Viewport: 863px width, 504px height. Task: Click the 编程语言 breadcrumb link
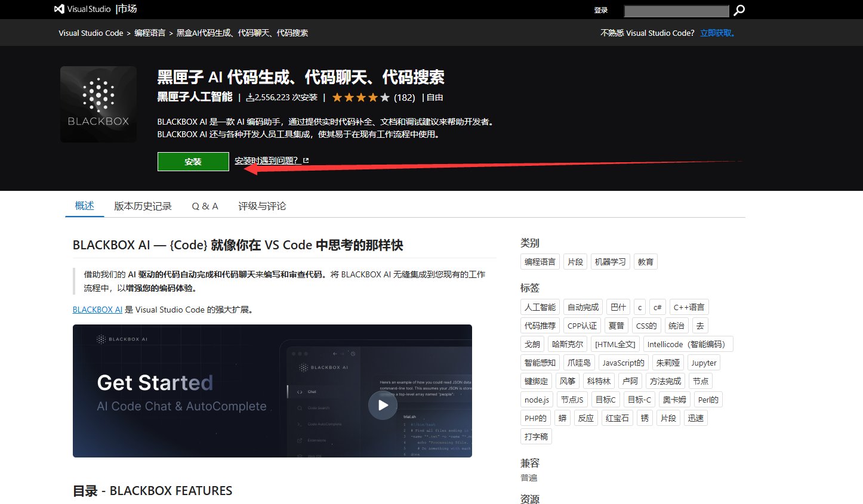[x=150, y=33]
